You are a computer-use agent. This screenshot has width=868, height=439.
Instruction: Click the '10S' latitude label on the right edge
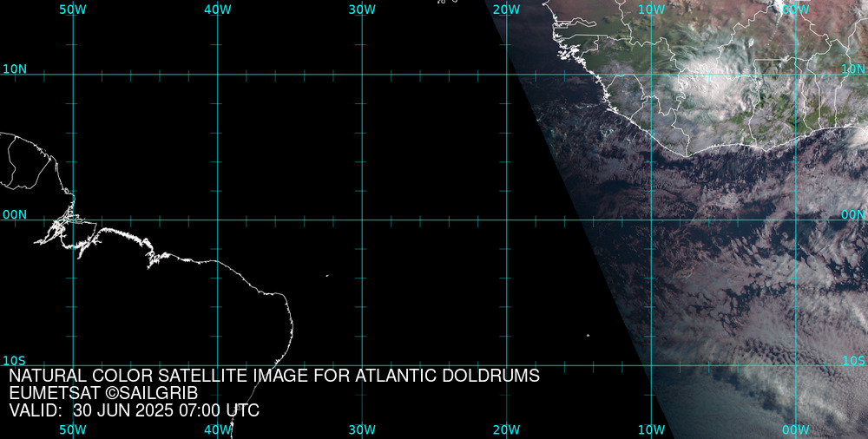click(x=853, y=361)
